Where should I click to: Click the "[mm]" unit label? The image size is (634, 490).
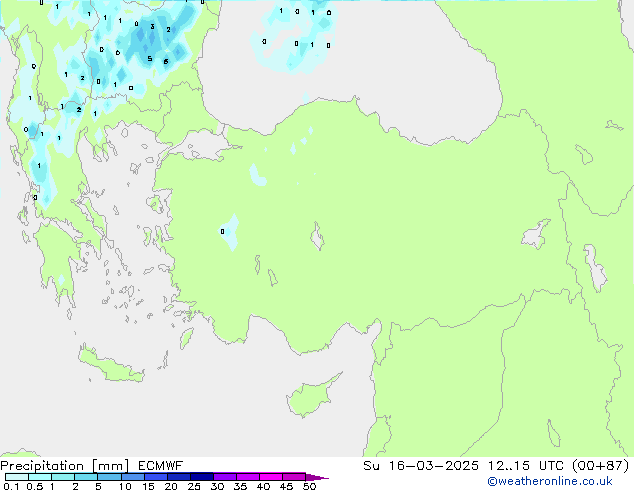[110, 466]
